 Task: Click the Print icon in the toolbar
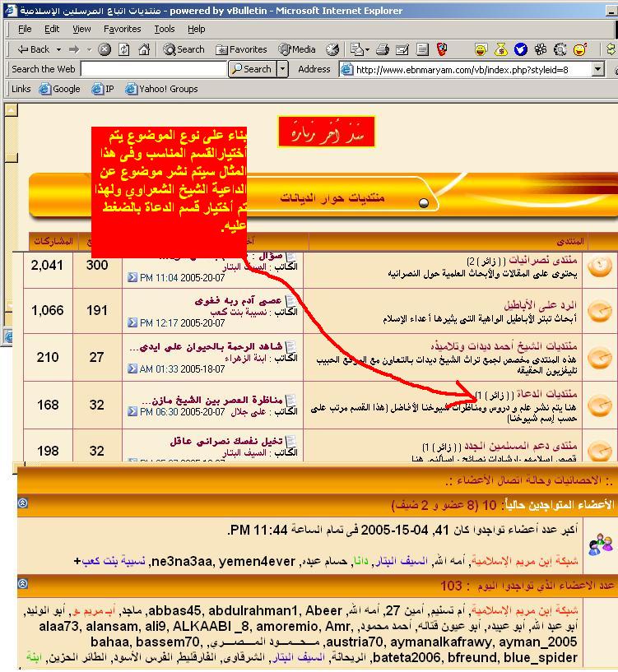tap(383, 49)
